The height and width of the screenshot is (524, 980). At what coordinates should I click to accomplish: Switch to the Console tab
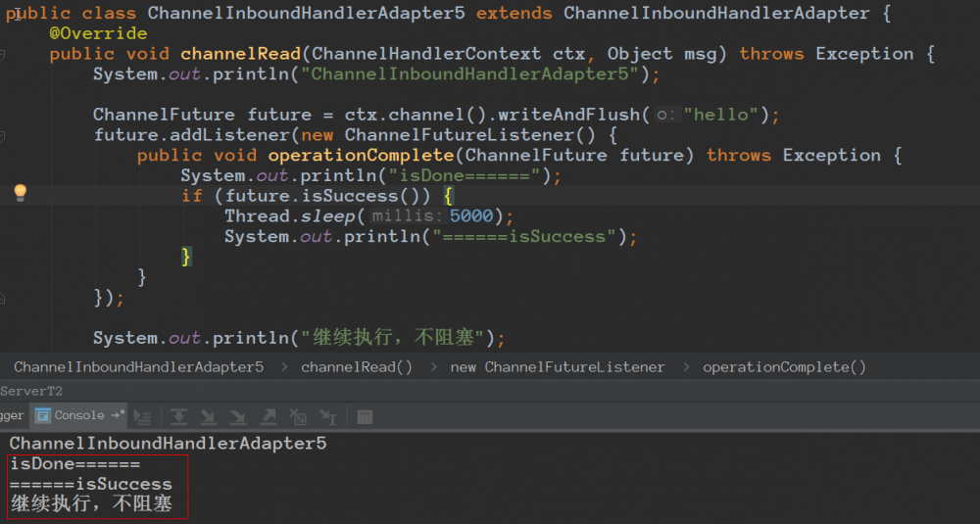tap(78, 415)
